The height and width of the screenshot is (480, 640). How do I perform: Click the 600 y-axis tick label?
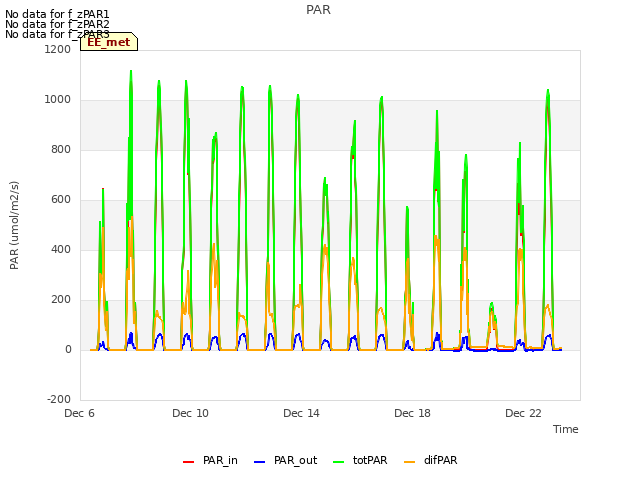coord(61,200)
